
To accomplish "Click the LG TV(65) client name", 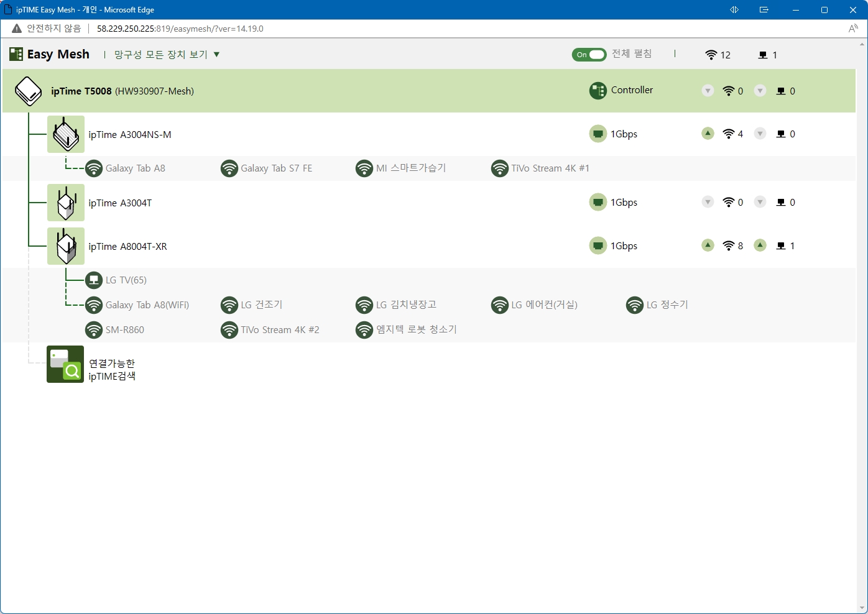I will tap(126, 280).
